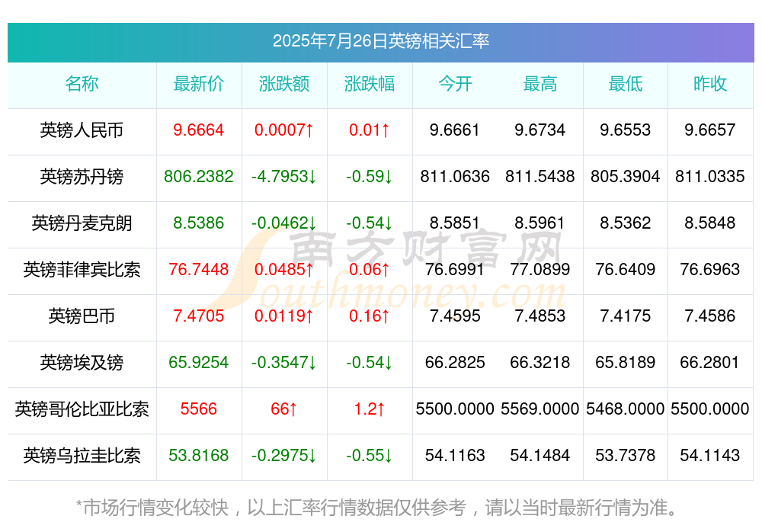Click the latest price 9.6664
This screenshot has width=762, height=532.
click(199, 130)
